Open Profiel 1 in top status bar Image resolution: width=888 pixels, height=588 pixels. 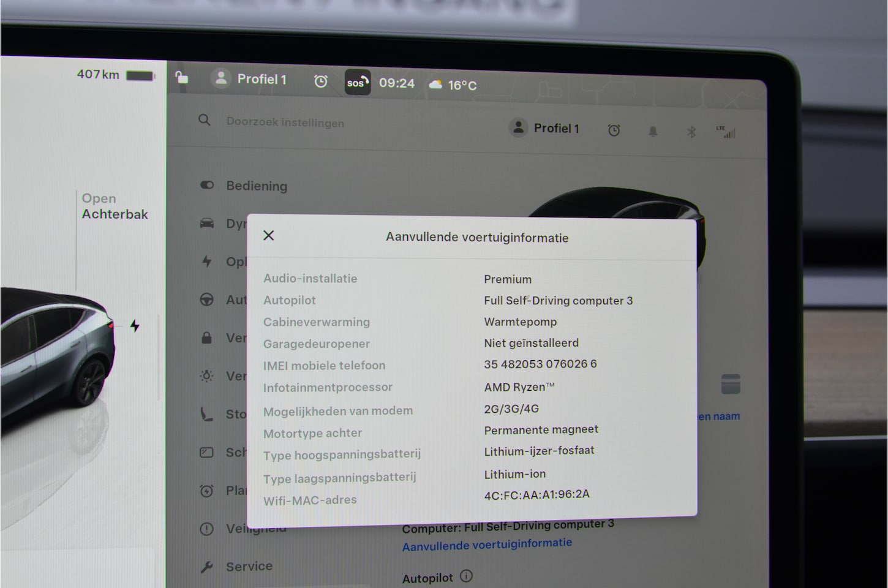[x=250, y=79]
